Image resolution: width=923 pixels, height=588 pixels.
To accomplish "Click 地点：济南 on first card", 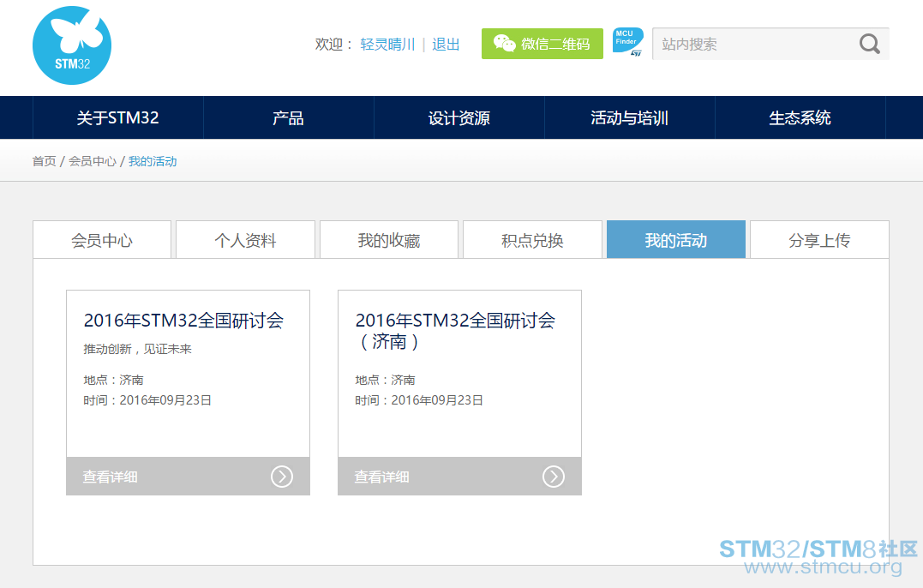I will coord(114,381).
